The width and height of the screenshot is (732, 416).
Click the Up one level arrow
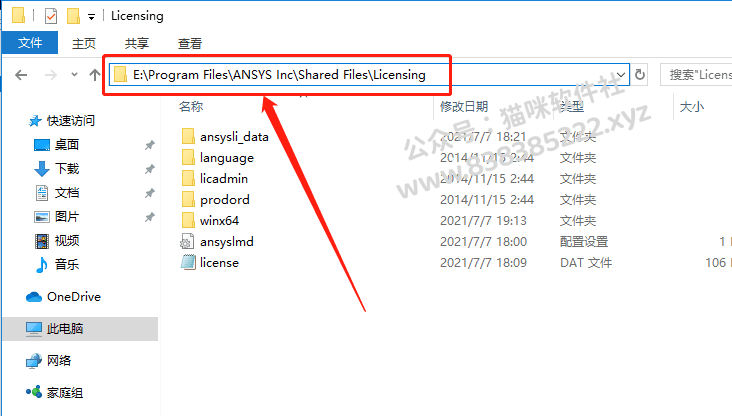[x=95, y=75]
